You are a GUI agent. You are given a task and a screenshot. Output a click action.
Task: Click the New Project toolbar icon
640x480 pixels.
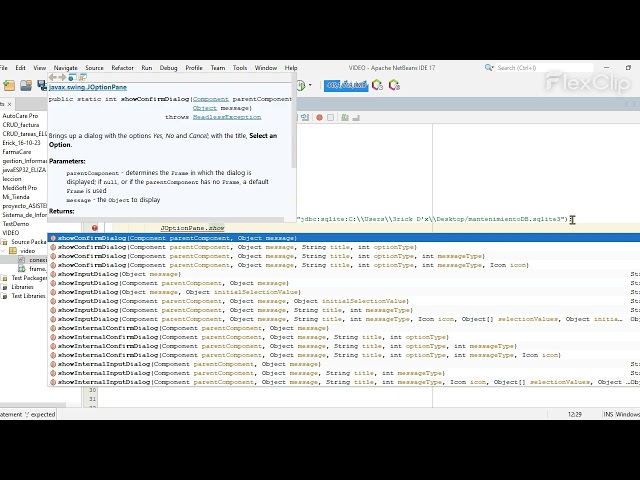tap(9, 85)
